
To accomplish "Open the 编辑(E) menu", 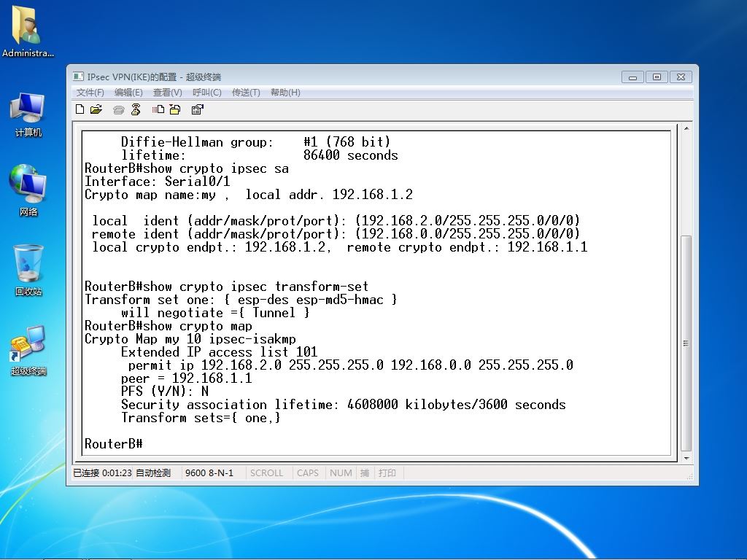I will tap(128, 93).
